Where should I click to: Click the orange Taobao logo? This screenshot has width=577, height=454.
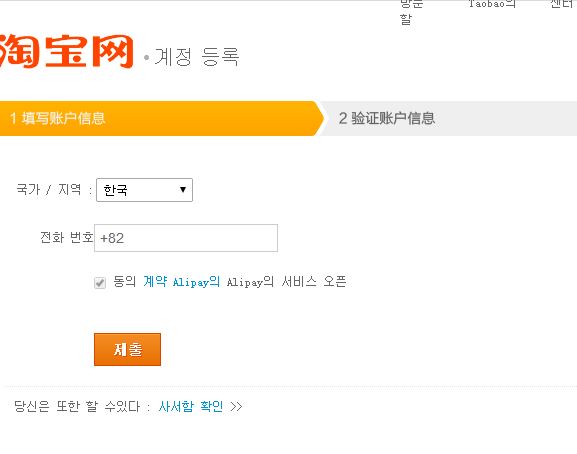tap(66, 51)
